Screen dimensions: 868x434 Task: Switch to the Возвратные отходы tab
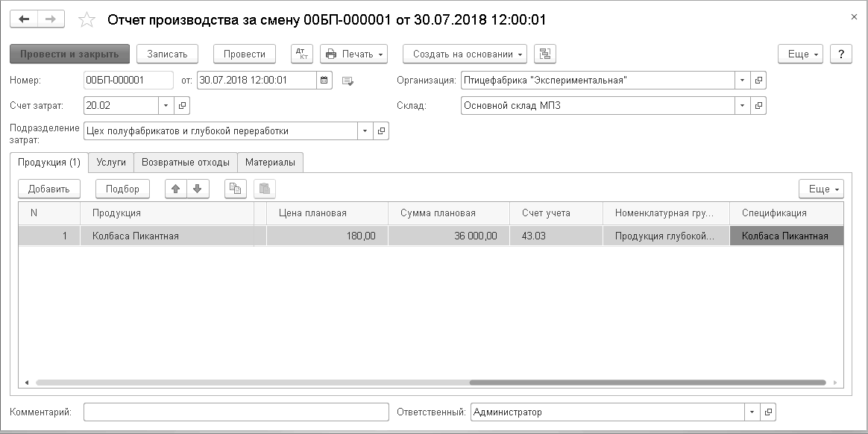(186, 163)
